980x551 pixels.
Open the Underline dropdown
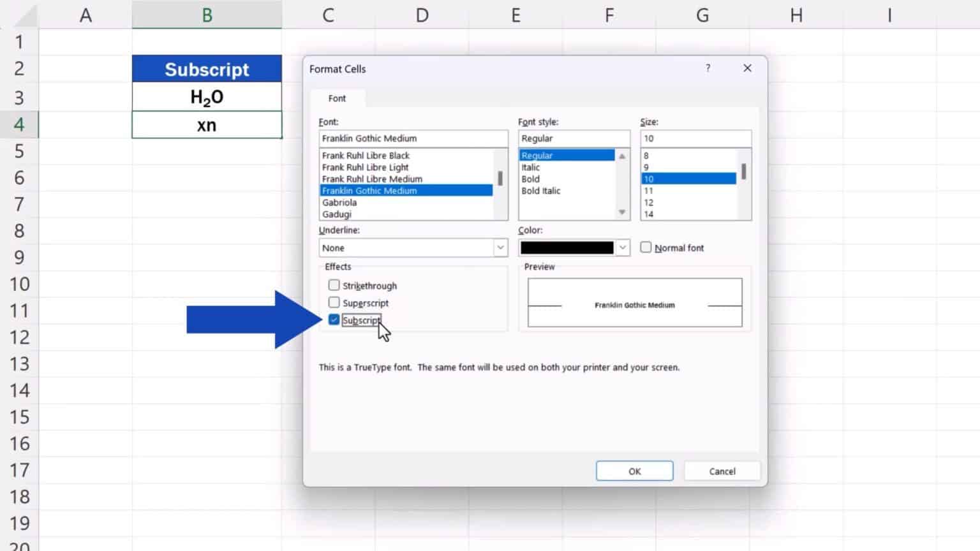point(500,247)
